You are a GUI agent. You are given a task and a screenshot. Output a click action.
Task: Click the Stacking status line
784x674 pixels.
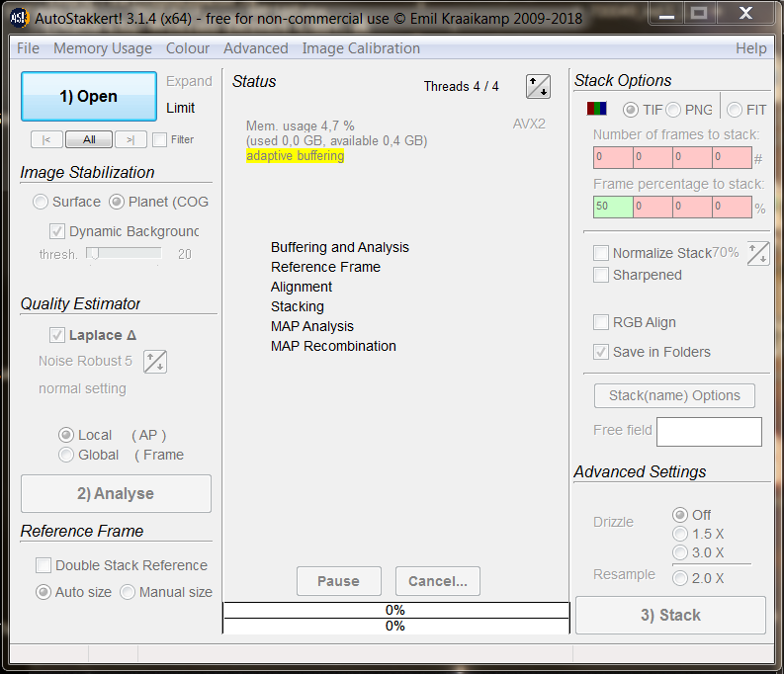297,306
